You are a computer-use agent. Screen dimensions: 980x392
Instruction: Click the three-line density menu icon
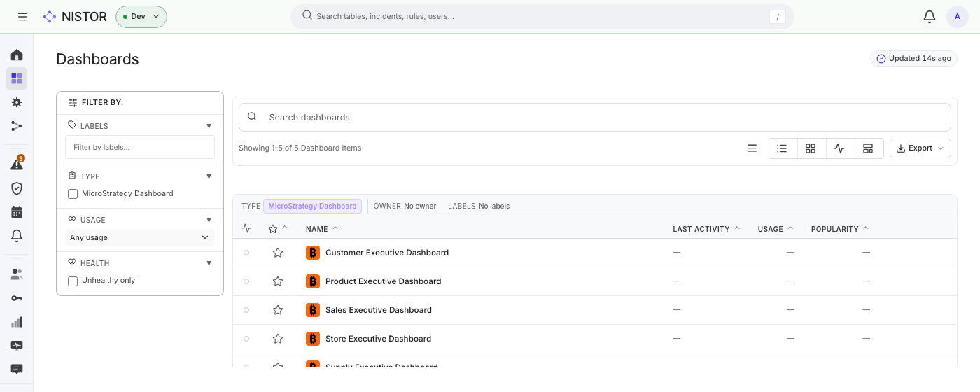point(752,148)
